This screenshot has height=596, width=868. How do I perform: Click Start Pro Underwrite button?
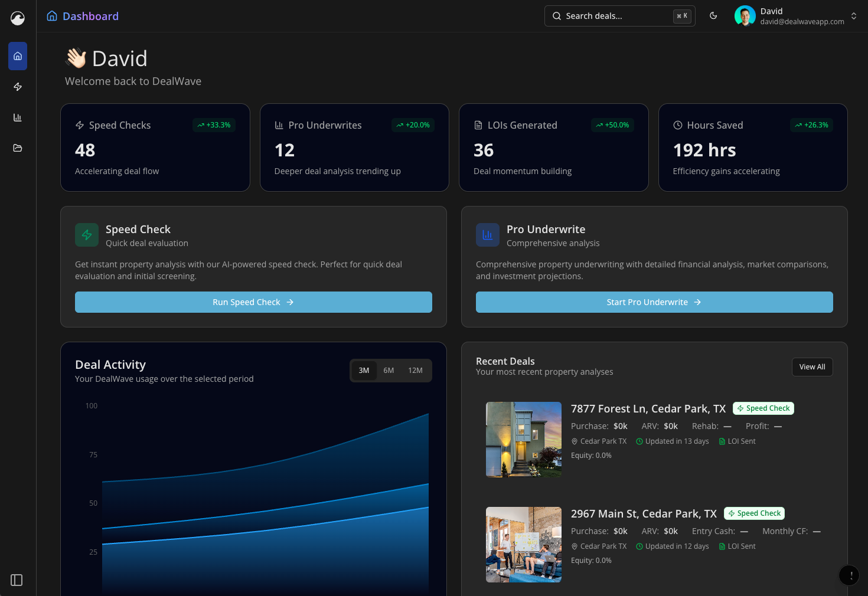pos(654,302)
